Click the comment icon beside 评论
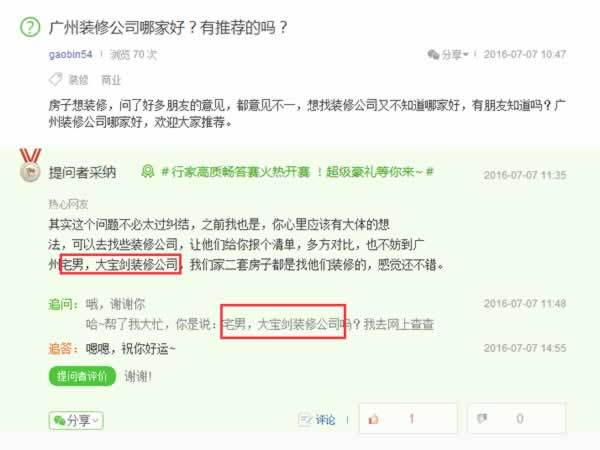 coord(305,419)
